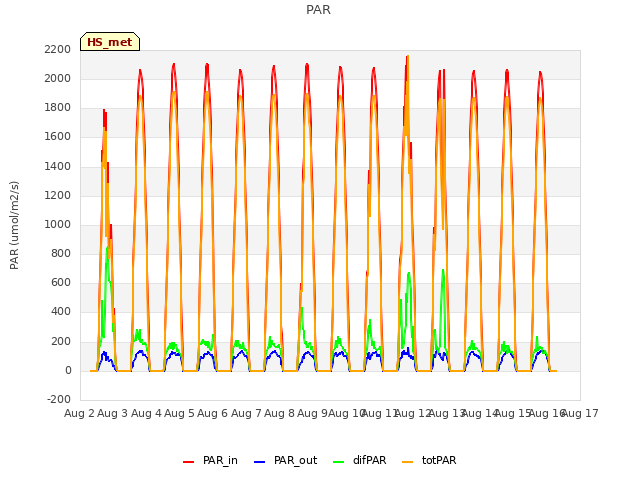Click the green difPAR peak on Aug 2
The image size is (640, 480).
107,247
